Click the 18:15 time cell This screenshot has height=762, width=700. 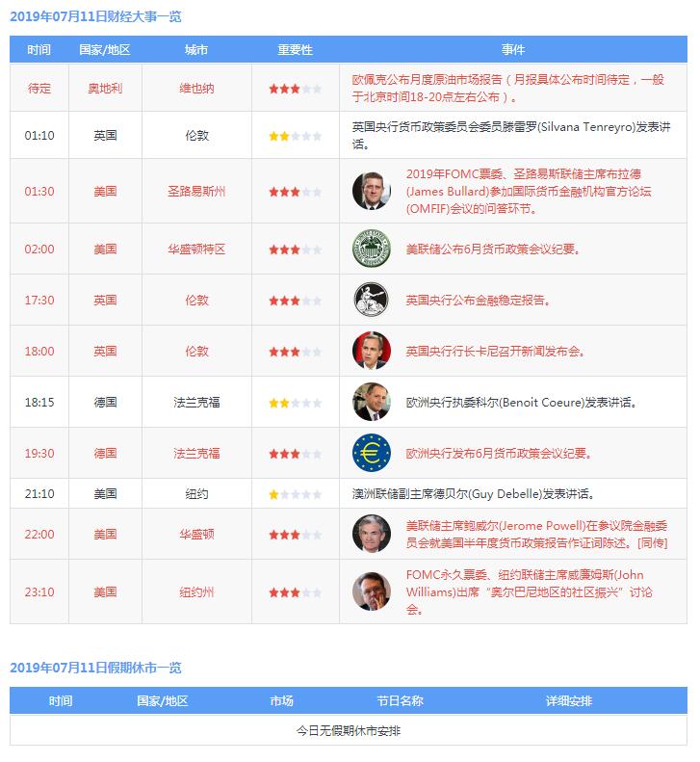(39, 402)
